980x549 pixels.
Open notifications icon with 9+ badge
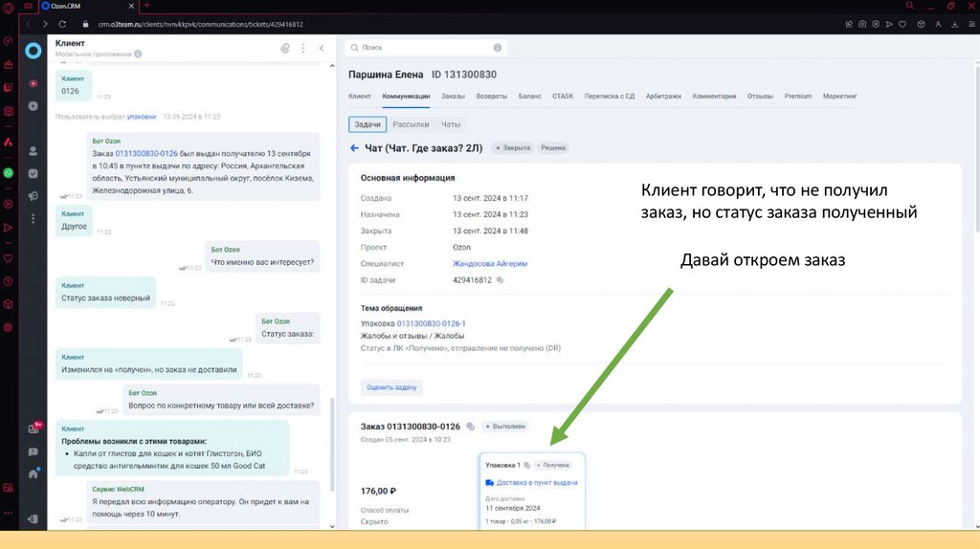(x=33, y=429)
